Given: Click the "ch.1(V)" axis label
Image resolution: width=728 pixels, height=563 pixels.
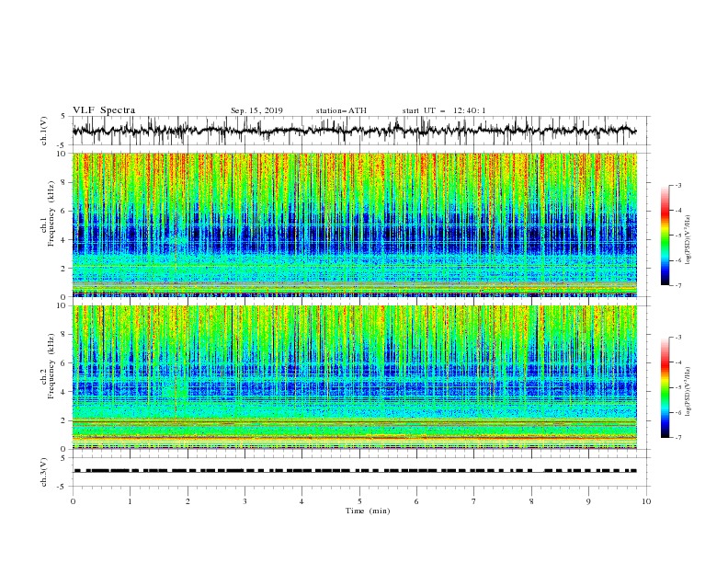Looking at the screenshot, I should [44, 131].
